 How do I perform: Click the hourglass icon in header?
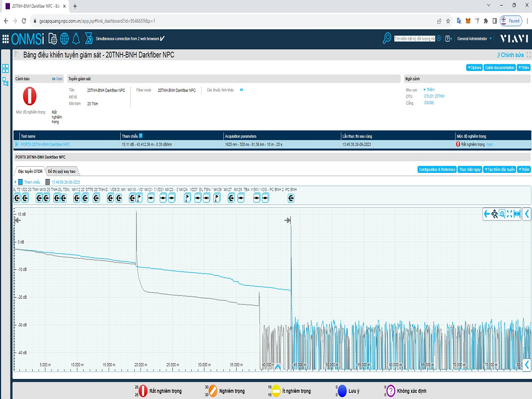[88, 39]
